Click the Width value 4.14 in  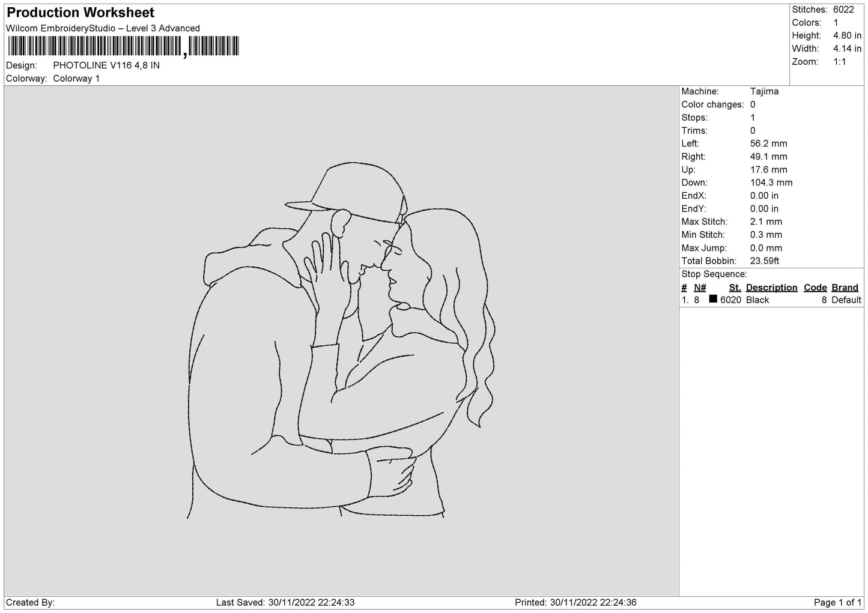[847, 49]
